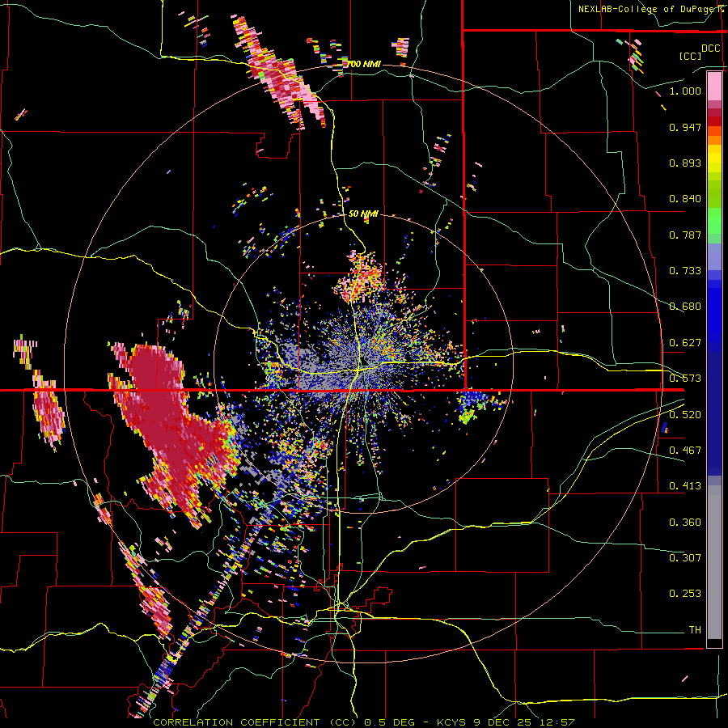Click the 100 NMI range ring label
Image resolution: width=728 pixels, height=728 pixels.
coord(363,64)
